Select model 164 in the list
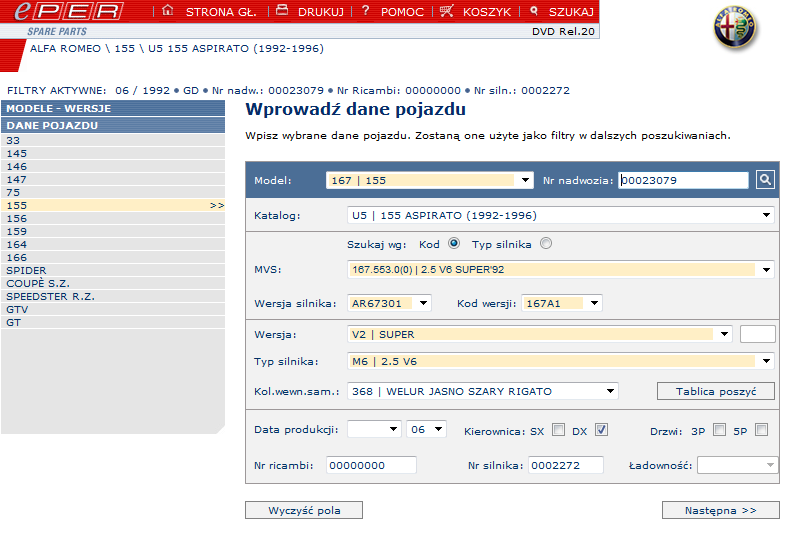 pyautogui.click(x=113, y=244)
